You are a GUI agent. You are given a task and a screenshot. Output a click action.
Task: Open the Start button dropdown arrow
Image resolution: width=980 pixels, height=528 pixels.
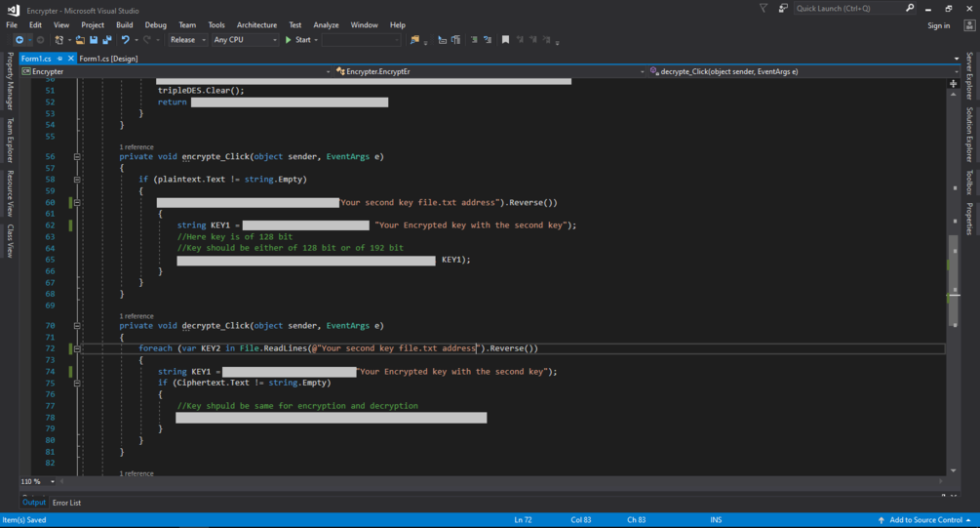pyautogui.click(x=316, y=40)
